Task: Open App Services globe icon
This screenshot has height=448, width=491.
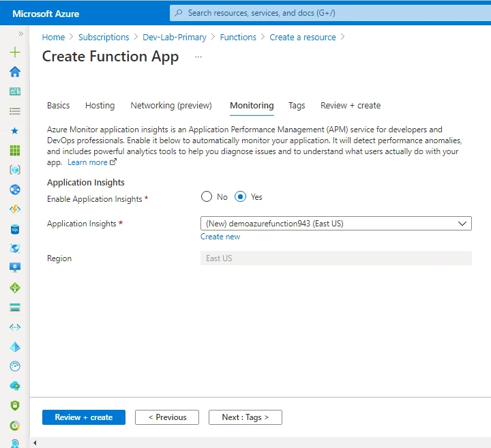Action: point(15,190)
